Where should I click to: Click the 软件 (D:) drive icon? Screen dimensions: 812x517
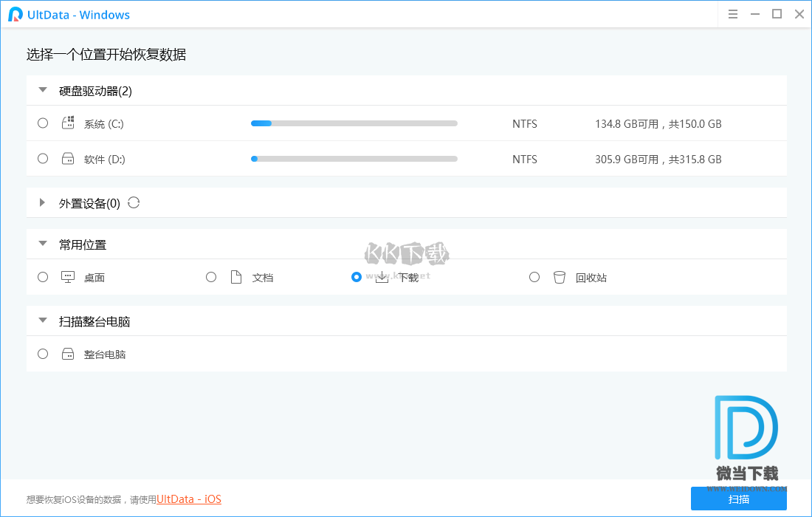[67, 158]
